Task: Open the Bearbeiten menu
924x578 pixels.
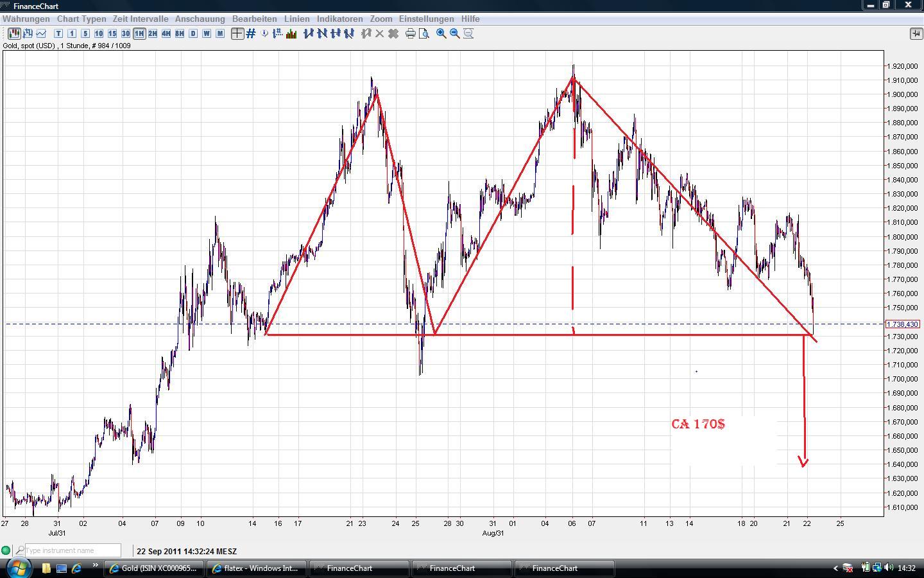Action: tap(255, 19)
